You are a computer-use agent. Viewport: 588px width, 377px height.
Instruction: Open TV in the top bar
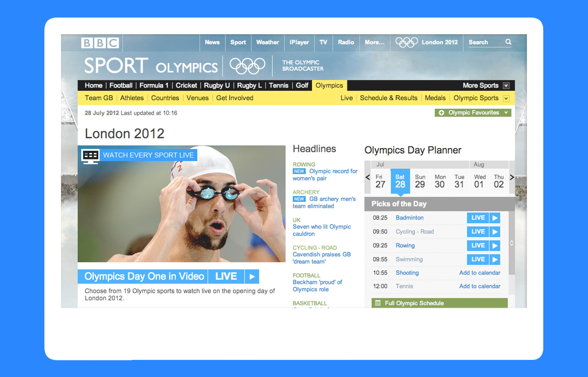(x=323, y=42)
